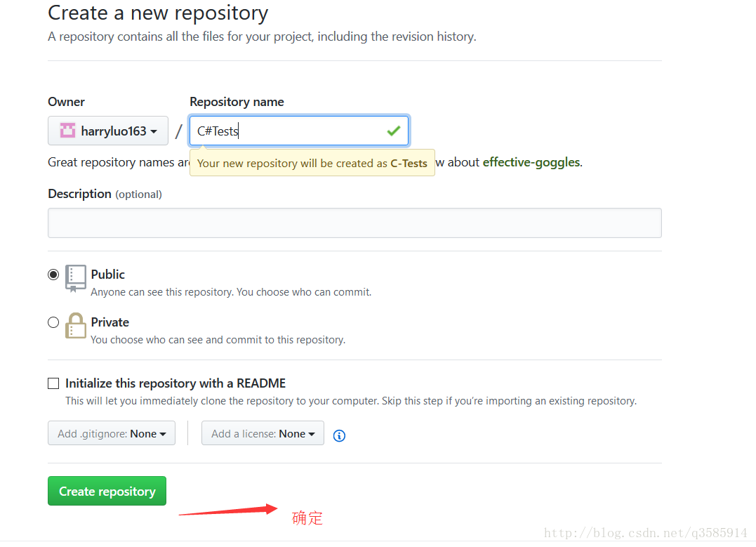Click the Private option label
The width and height of the screenshot is (756, 547).
coord(110,322)
